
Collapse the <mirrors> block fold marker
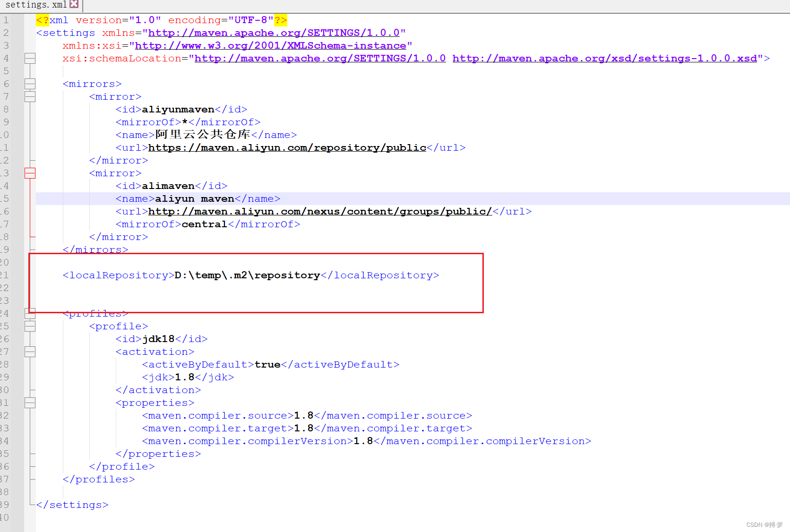click(x=30, y=84)
